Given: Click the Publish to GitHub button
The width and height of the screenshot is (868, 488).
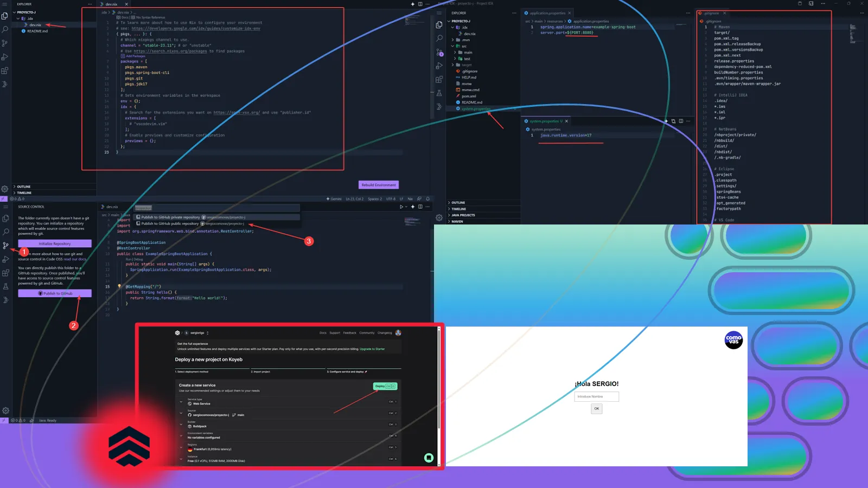Looking at the screenshot, I should [55, 293].
